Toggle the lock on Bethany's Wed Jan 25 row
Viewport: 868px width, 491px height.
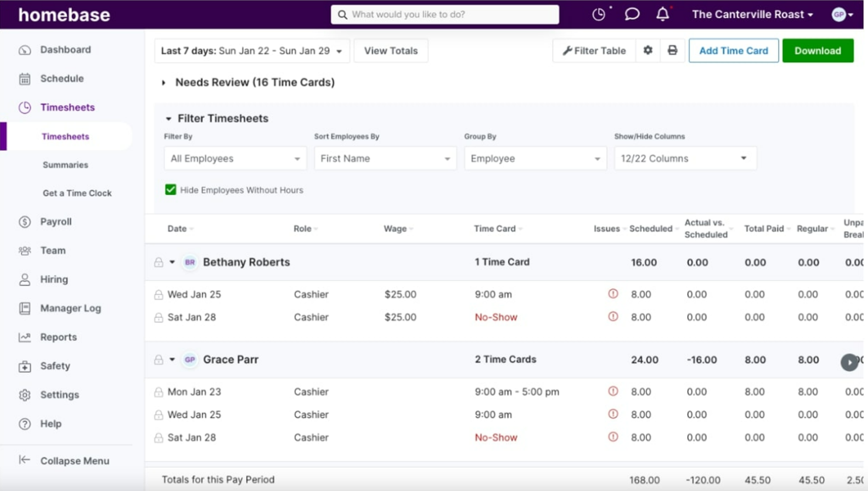(158, 294)
